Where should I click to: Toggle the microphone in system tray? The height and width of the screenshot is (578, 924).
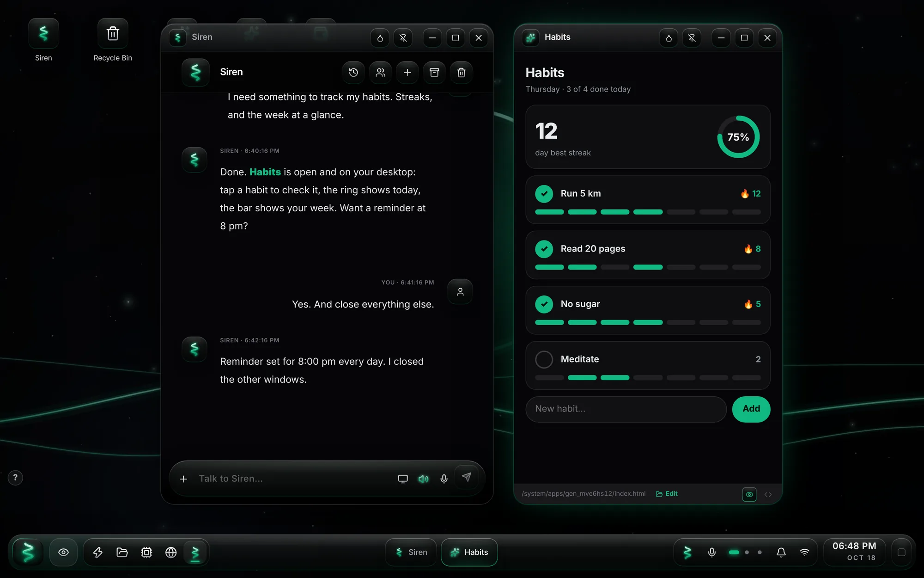coord(712,552)
